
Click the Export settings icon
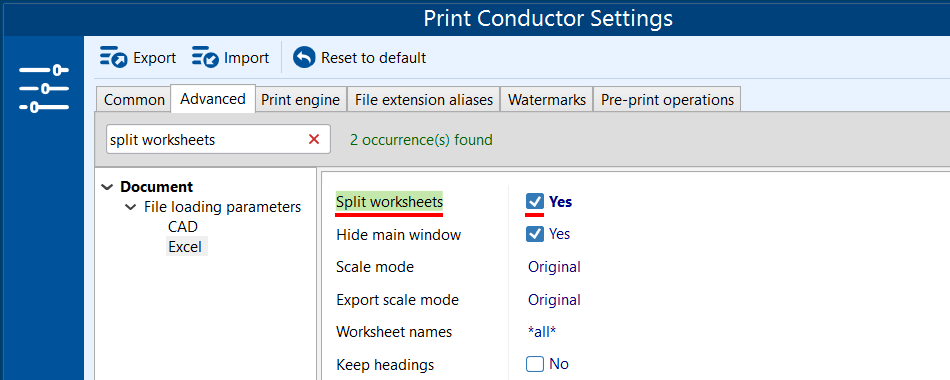click(x=113, y=58)
